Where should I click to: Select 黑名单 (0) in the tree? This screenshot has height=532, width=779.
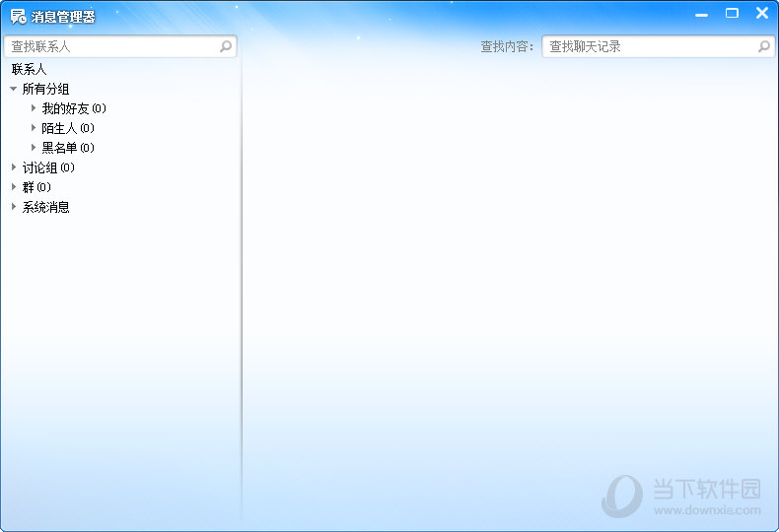68,148
